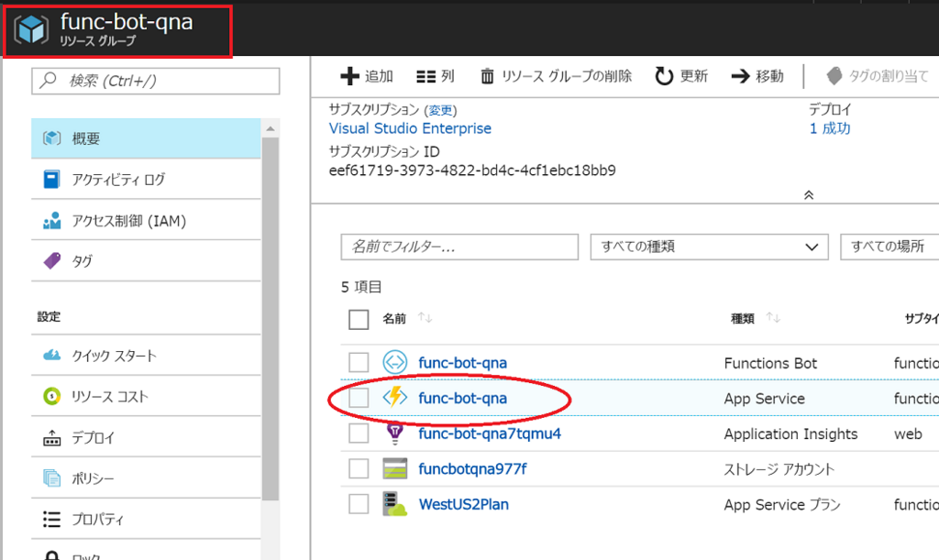939x560 pixels.
Task: Open アクティビティ ログ in the sidebar
Action: click(x=146, y=179)
